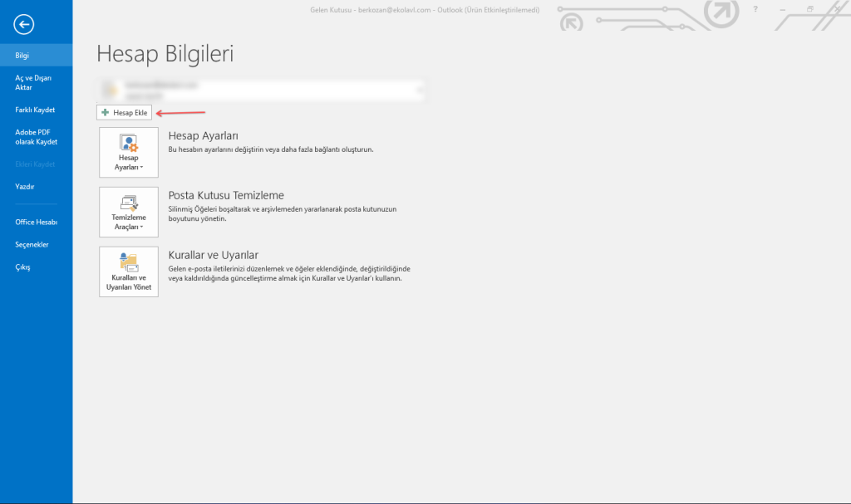
Task: Open Seçenekler options
Action: tap(32, 245)
